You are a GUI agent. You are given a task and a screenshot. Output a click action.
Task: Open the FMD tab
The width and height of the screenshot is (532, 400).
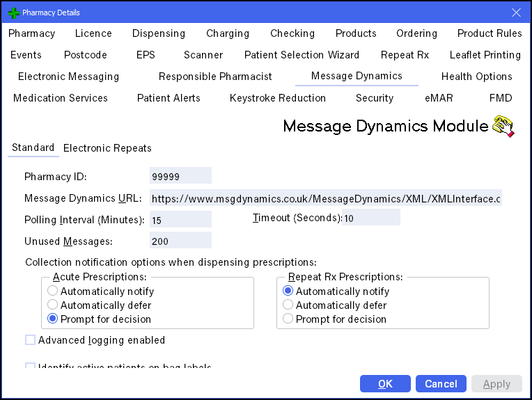pos(500,98)
